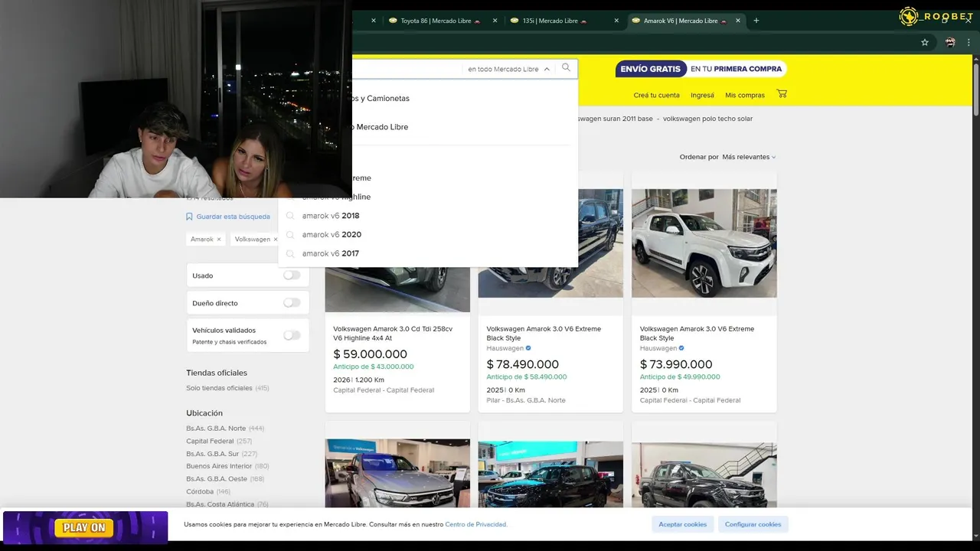This screenshot has width=980, height=551.
Task: Enable the Vehículos validados switch
Action: pyautogui.click(x=292, y=335)
